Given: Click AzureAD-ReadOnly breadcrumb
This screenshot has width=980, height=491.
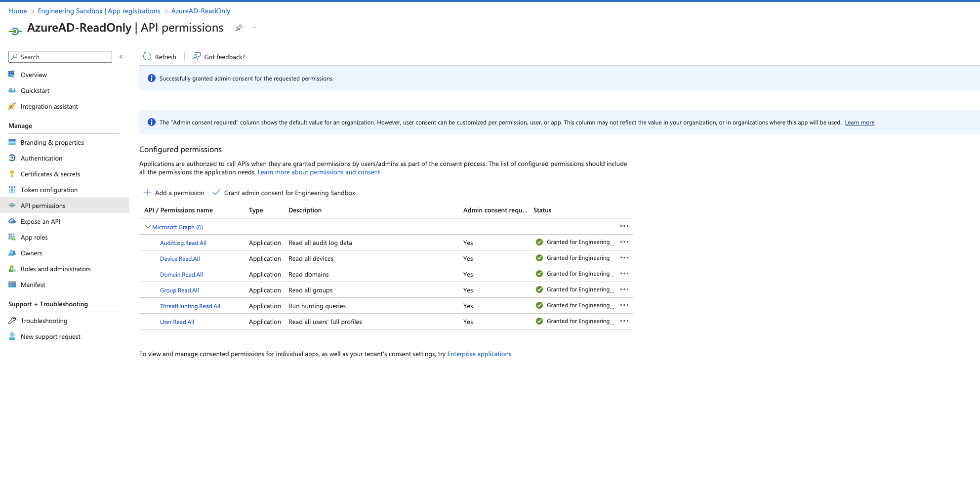Looking at the screenshot, I should [x=201, y=11].
